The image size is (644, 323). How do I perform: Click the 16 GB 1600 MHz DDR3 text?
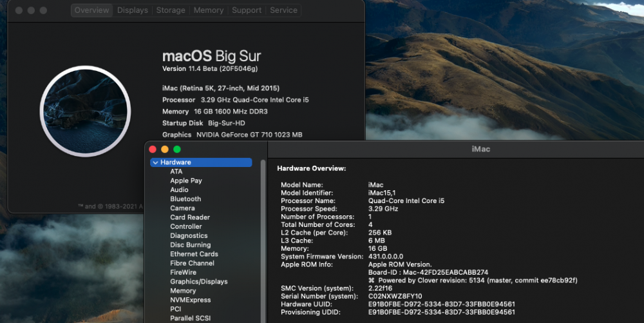[x=231, y=112]
